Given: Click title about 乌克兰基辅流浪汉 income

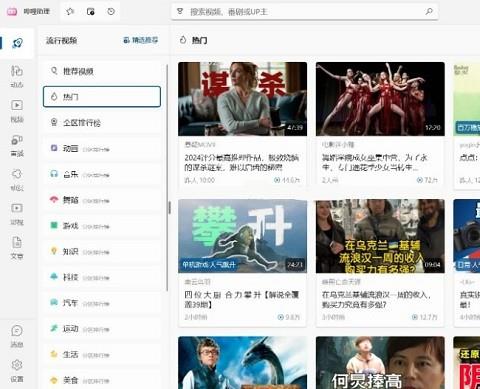Looking at the screenshot, I should coord(377,299).
